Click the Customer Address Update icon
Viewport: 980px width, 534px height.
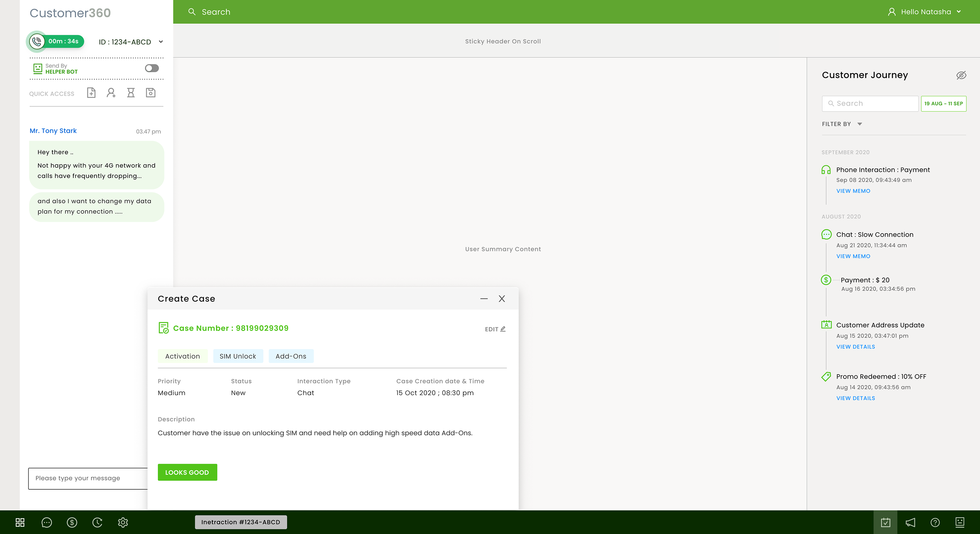[x=826, y=325]
